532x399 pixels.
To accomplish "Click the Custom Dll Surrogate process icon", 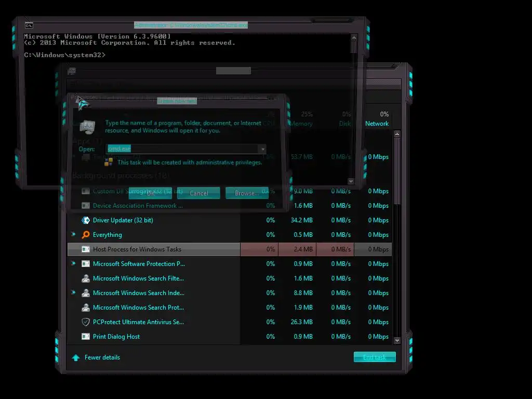I will 86,191.
